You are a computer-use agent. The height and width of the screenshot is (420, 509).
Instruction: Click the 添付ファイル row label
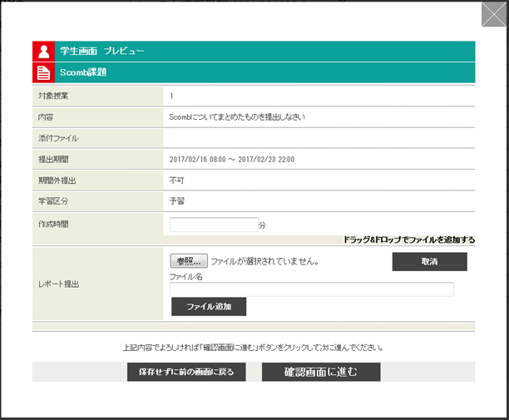[58, 138]
